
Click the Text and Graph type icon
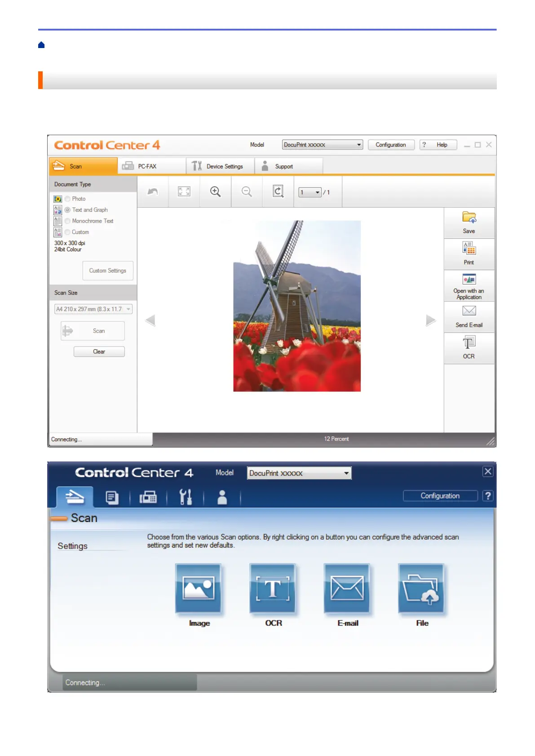57,210
